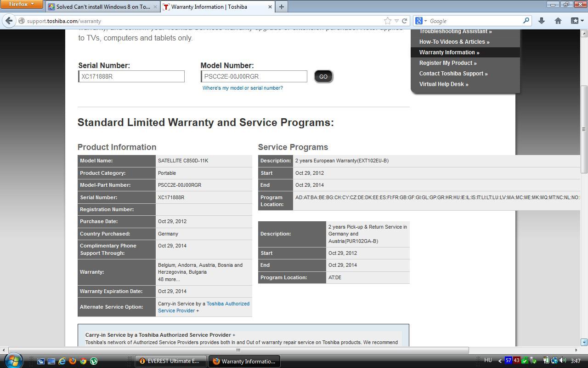Reload the Toshiba warranty page

pos(405,21)
